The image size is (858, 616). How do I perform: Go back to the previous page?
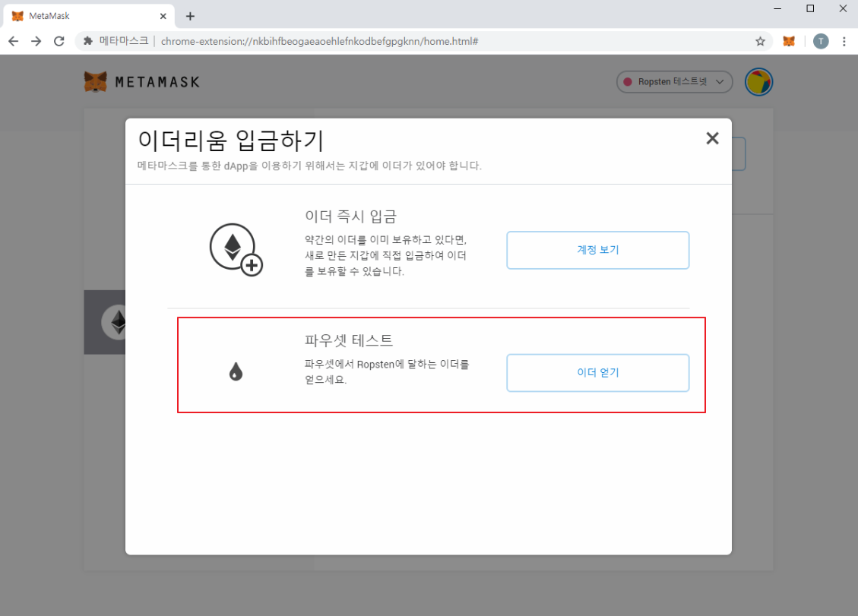tap(14, 41)
